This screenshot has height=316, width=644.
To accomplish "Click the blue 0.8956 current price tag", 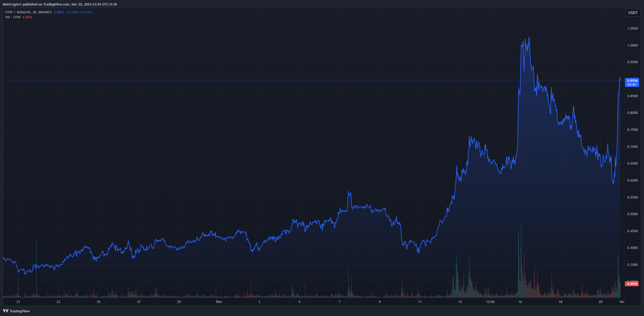I will coord(632,80).
